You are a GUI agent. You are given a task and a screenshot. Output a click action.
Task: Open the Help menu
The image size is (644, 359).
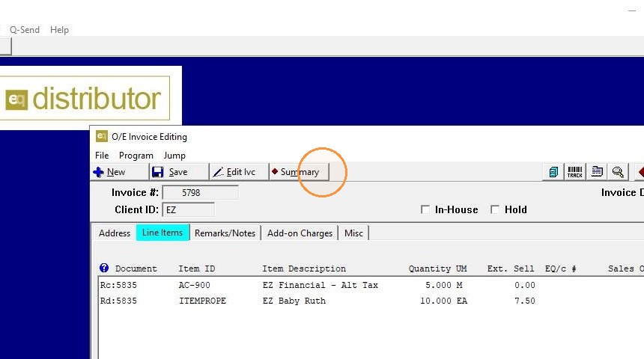(x=59, y=29)
